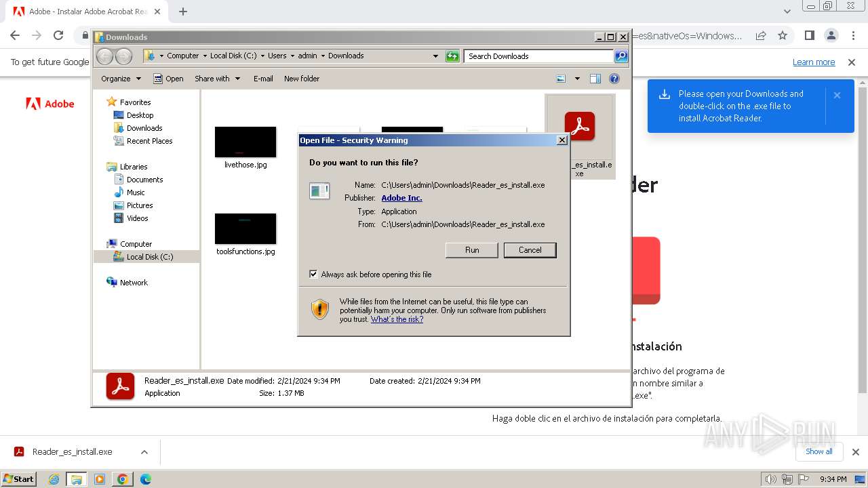This screenshot has width=868, height=488.
Task: Click the Search Downloads field
Action: [539, 56]
